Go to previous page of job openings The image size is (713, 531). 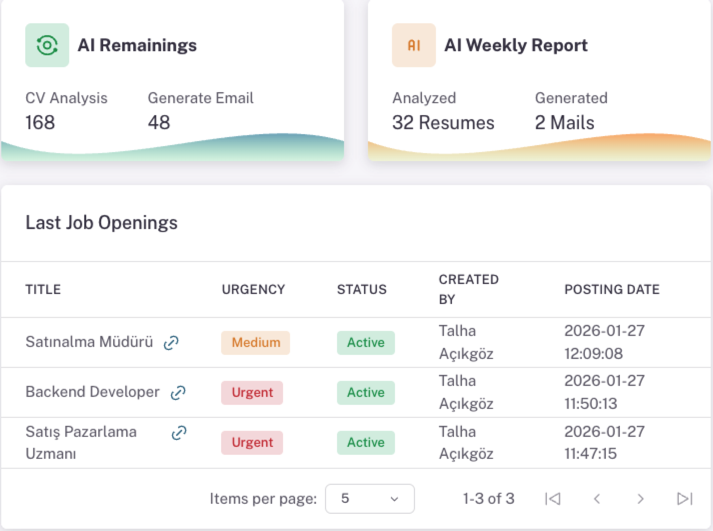pos(597,498)
